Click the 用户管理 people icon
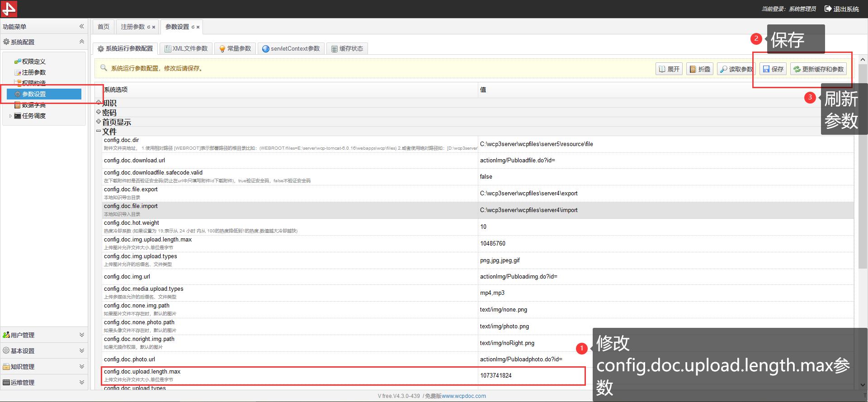 click(x=6, y=335)
